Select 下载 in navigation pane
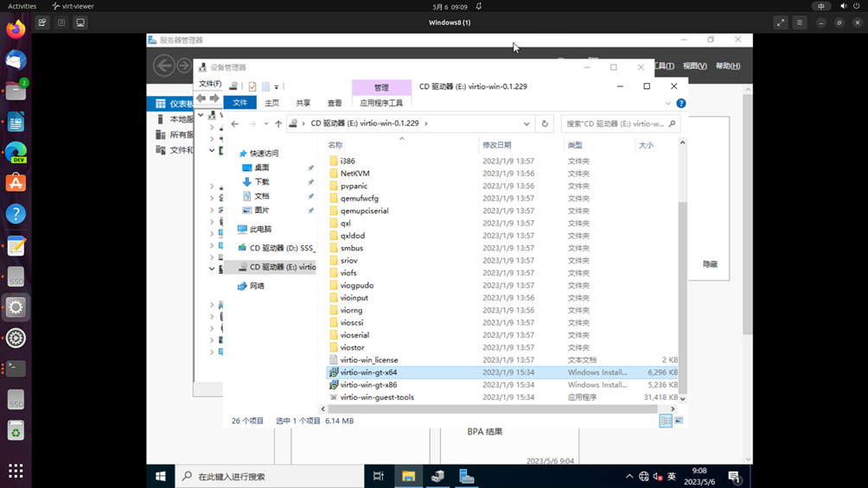Image resolution: width=868 pixels, height=488 pixels. (262, 181)
